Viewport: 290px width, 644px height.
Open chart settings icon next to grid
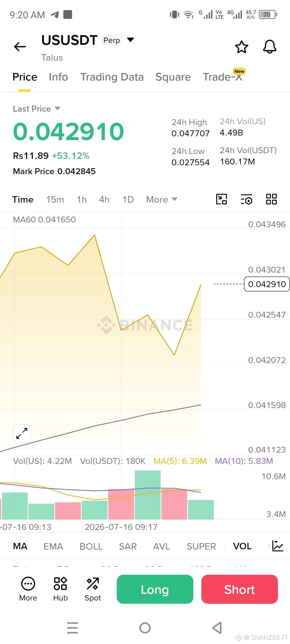click(246, 199)
